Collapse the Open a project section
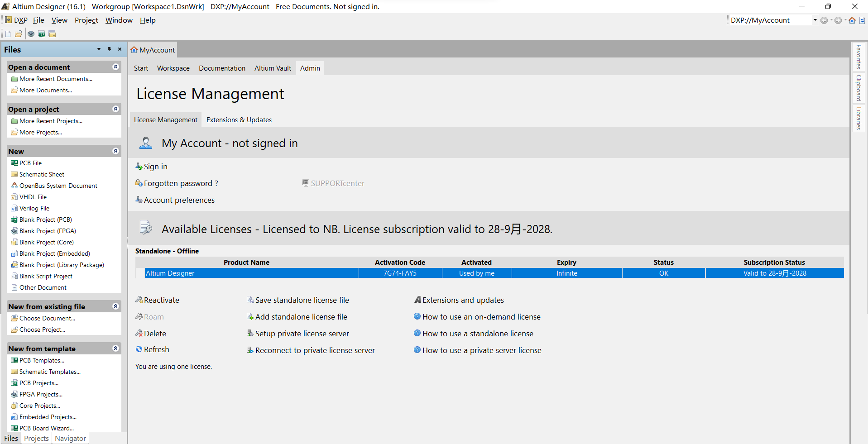 click(115, 109)
